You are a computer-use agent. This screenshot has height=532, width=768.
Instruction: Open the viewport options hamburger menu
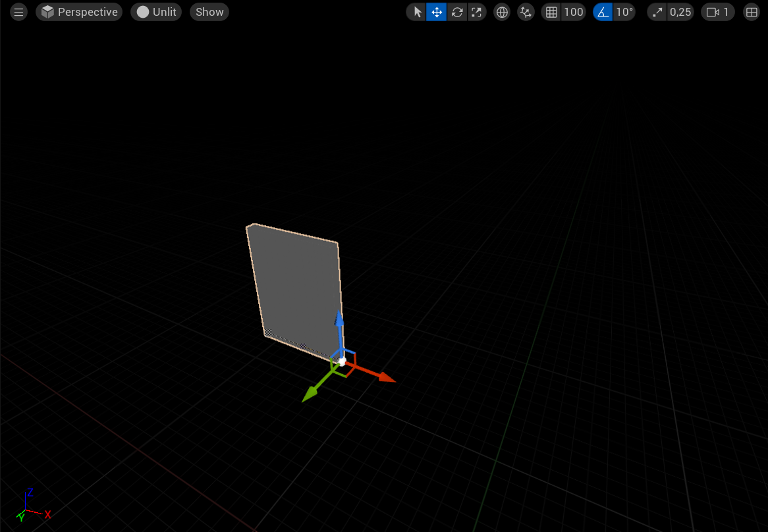(18, 12)
